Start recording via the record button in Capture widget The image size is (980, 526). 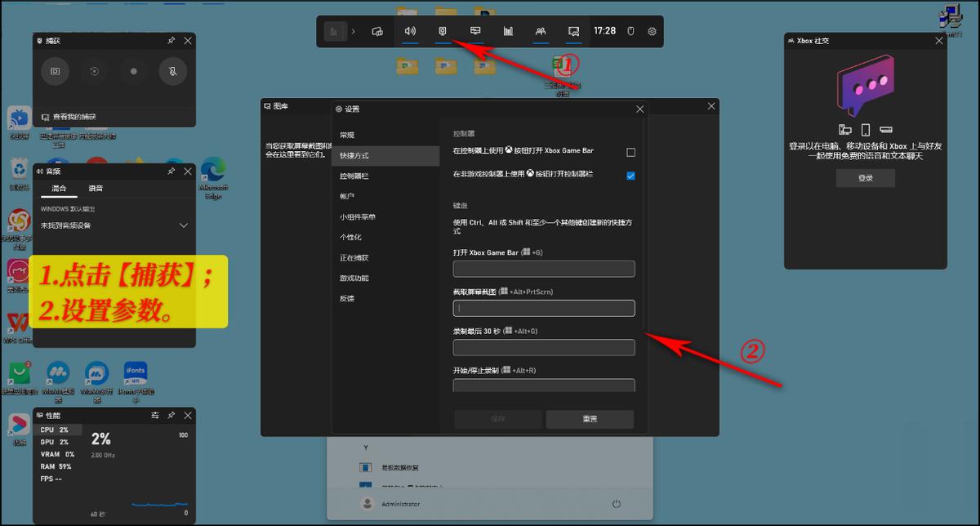[133, 72]
